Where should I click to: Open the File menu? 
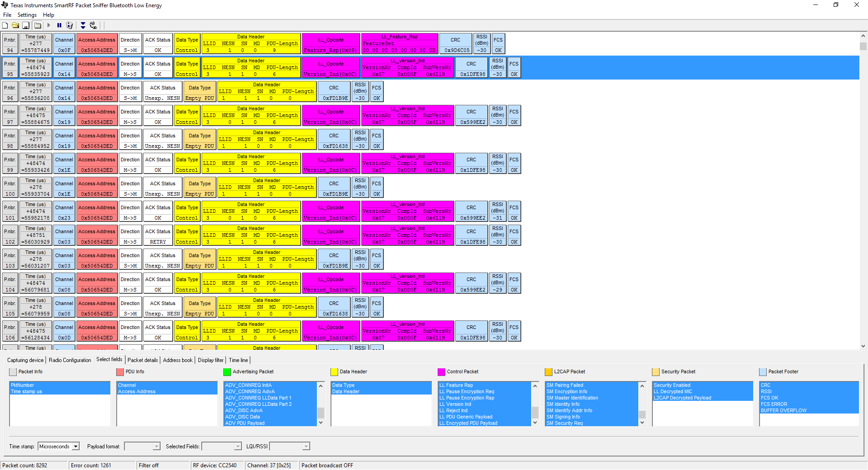pos(7,15)
